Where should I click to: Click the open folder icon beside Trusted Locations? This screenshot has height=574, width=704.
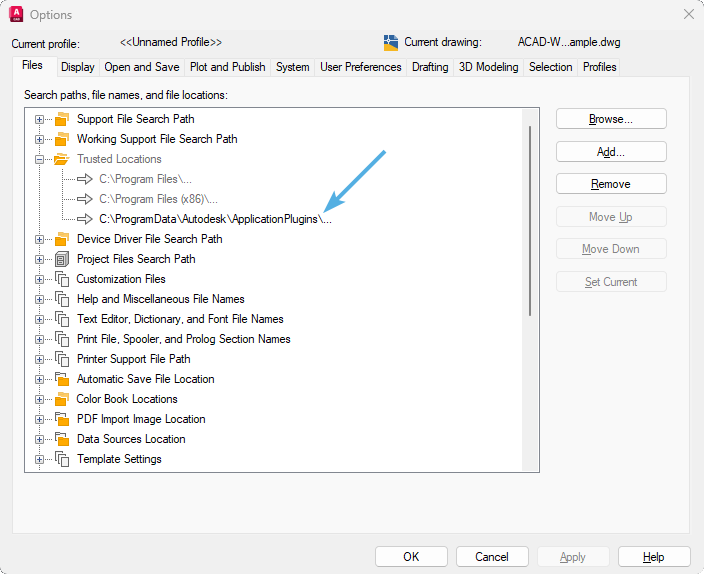click(62, 159)
